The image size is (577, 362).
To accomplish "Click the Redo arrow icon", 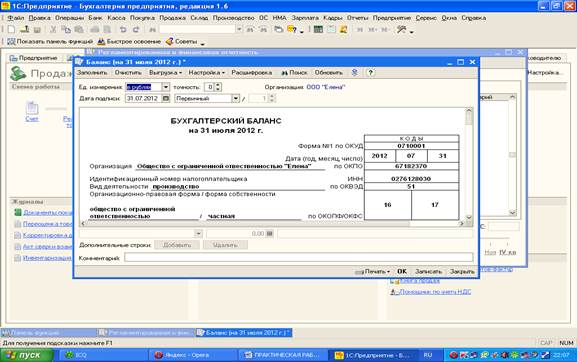I will pyautogui.click(x=136, y=30).
